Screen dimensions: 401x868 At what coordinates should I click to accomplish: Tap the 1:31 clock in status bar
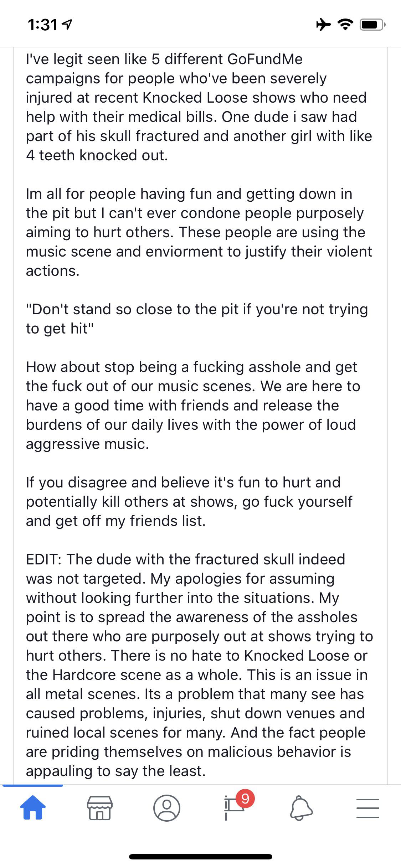pos(42,25)
